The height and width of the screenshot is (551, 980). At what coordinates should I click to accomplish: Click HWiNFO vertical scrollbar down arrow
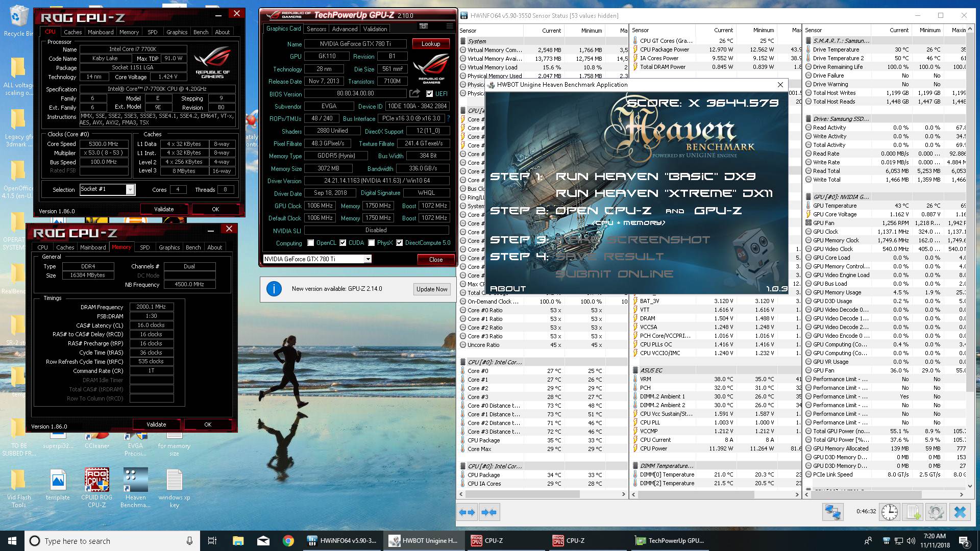coord(970,486)
